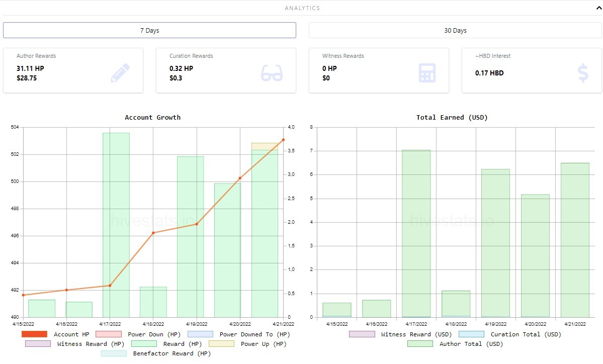
Task: Toggle Power Down (HP) legend entry
Action: [x=138, y=334]
